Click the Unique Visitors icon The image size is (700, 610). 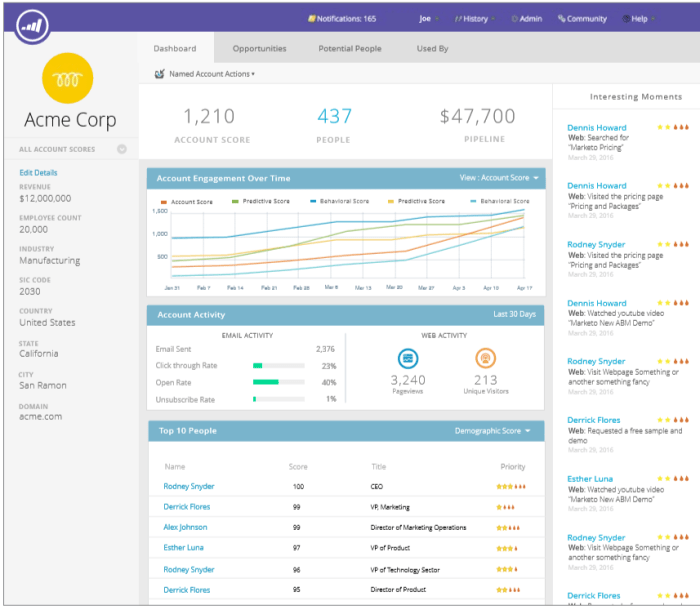coord(485,358)
